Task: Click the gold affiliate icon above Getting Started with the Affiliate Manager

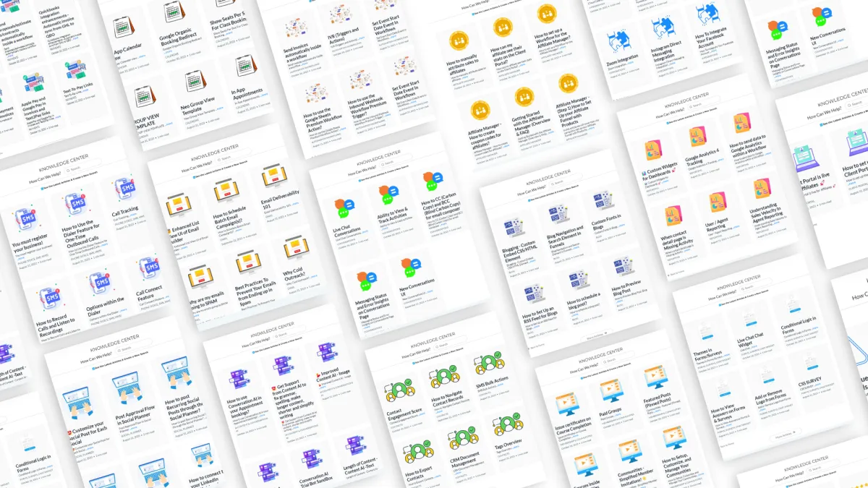Action: pos(524,96)
